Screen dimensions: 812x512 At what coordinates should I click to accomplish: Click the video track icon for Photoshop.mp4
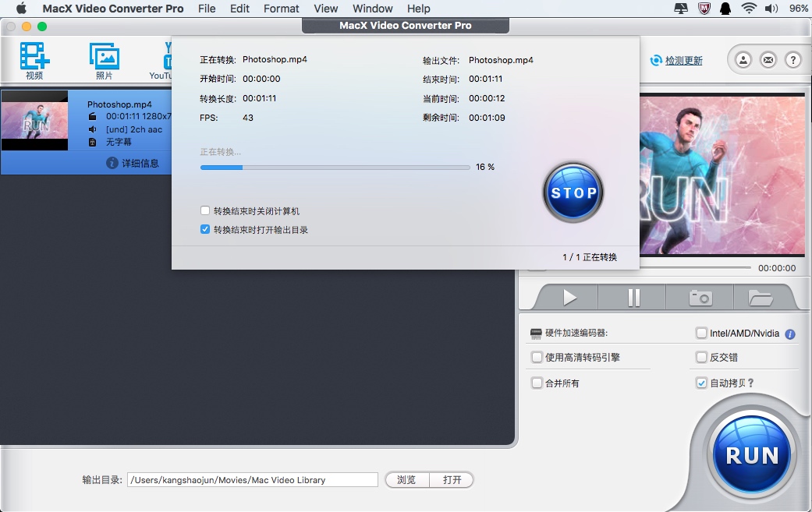point(92,116)
